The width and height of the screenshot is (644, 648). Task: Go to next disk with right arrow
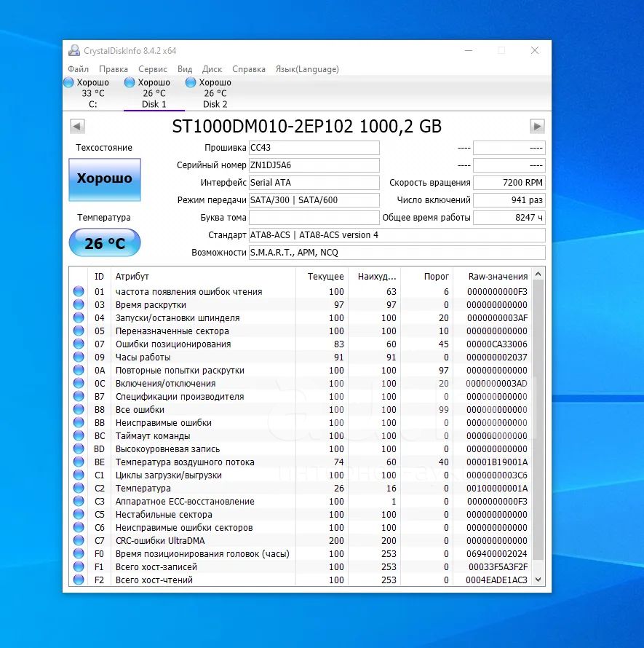tap(537, 126)
